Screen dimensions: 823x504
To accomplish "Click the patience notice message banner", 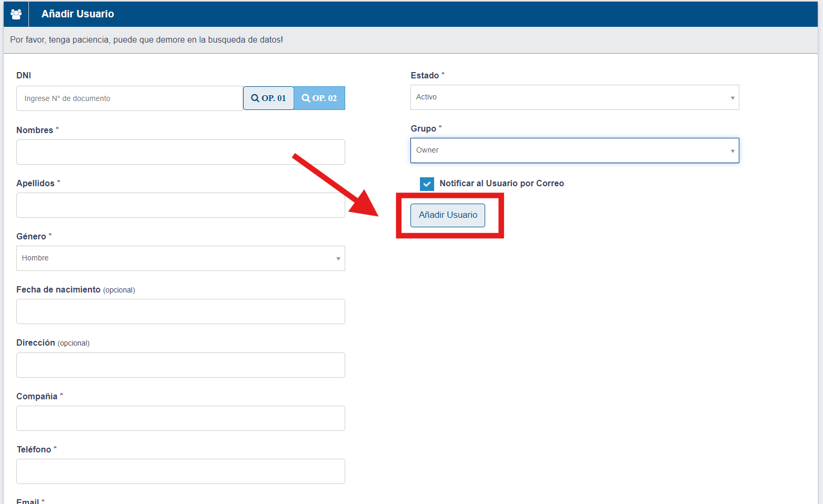I will [147, 40].
